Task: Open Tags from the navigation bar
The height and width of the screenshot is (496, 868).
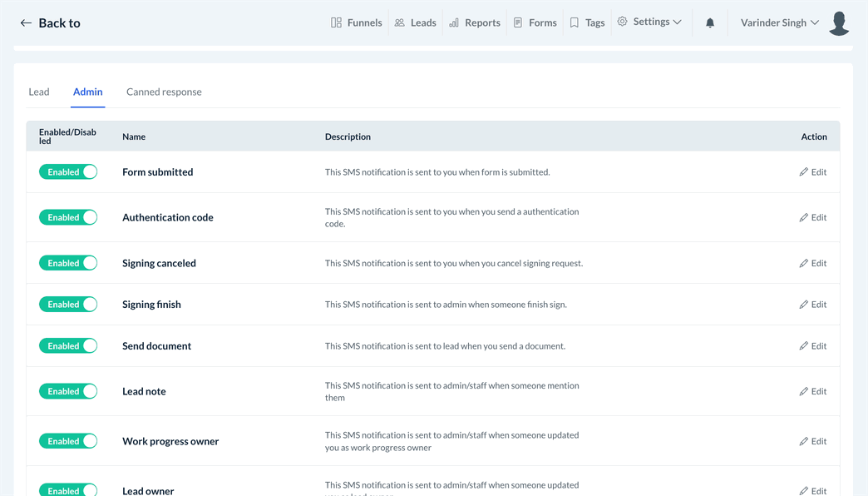Action: [x=587, y=22]
